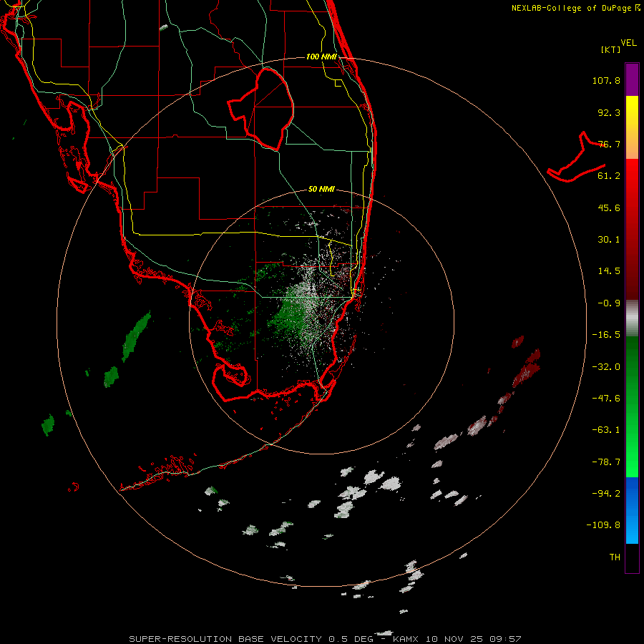Select the -16.5 legend value
The image size is (644, 644).
click(x=606, y=335)
